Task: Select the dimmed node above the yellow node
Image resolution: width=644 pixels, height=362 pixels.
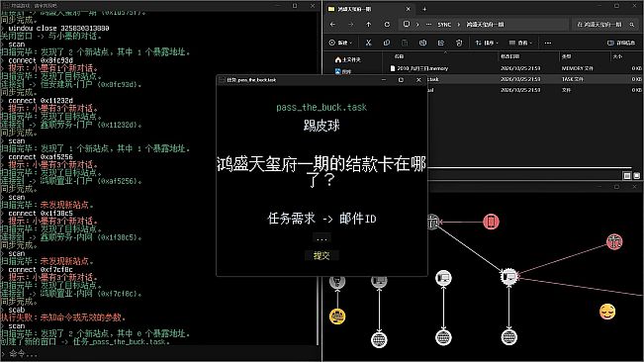Action: click(337, 282)
